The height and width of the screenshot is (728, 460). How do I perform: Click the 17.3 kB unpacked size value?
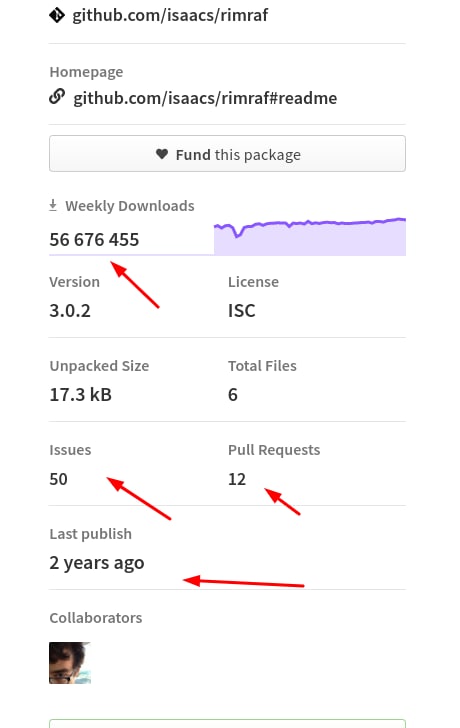click(x=81, y=395)
